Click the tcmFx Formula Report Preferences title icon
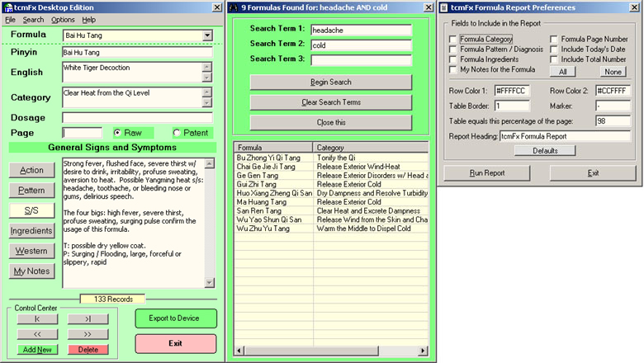The image size is (644, 363). (x=444, y=7)
